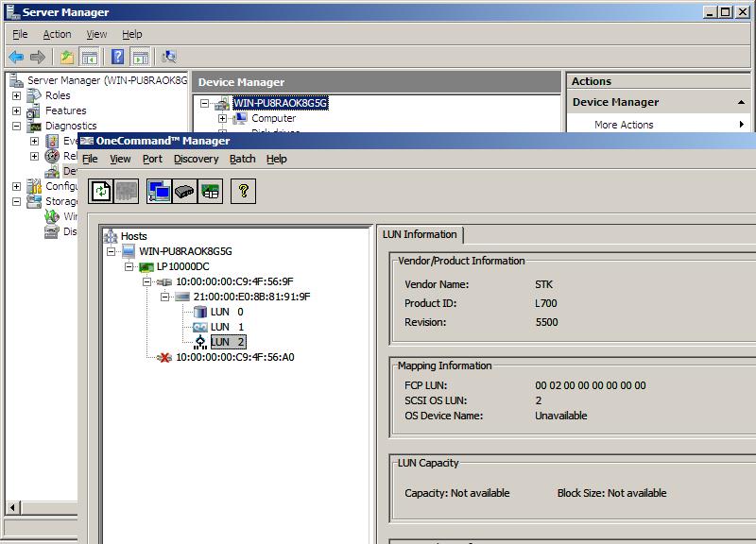Click the target 21:00:00:E0:8B:81:91:9F device icon

(x=182, y=297)
